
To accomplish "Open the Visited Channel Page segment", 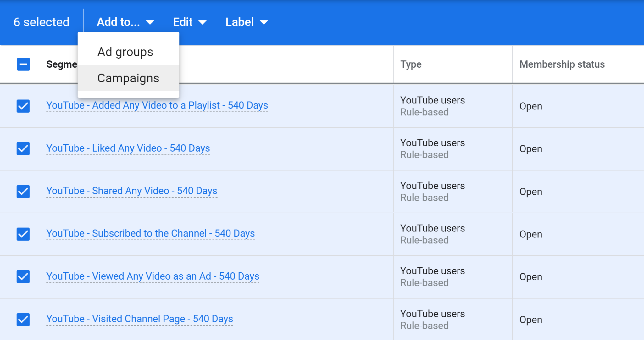I will (139, 319).
